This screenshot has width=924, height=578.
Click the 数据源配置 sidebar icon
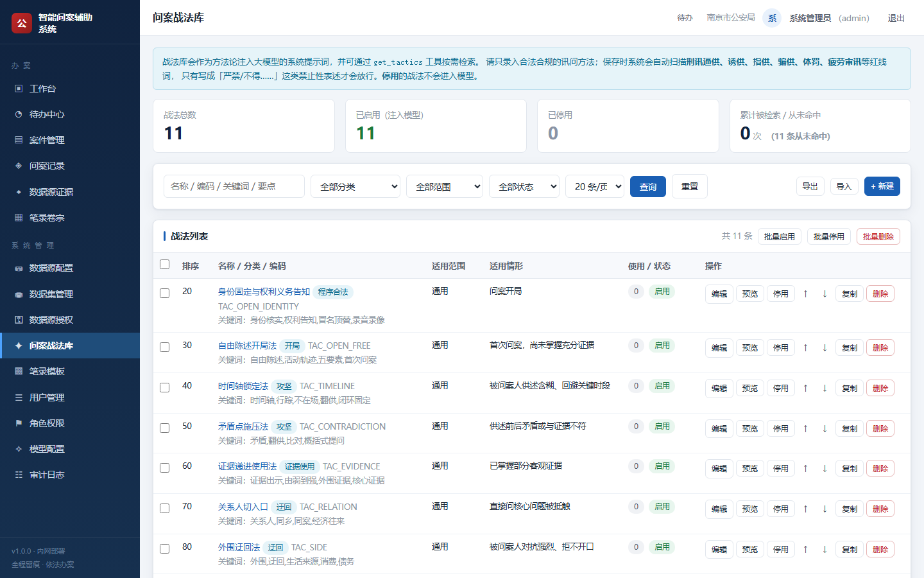click(x=19, y=268)
